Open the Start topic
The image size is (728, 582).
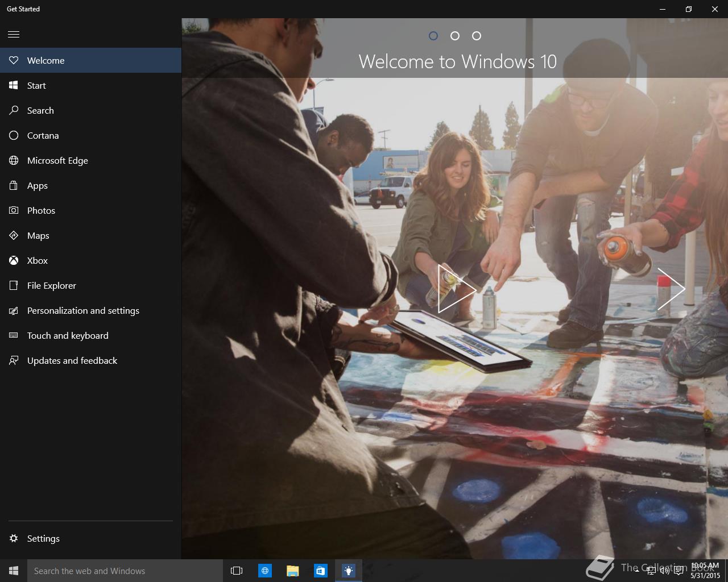click(90, 85)
